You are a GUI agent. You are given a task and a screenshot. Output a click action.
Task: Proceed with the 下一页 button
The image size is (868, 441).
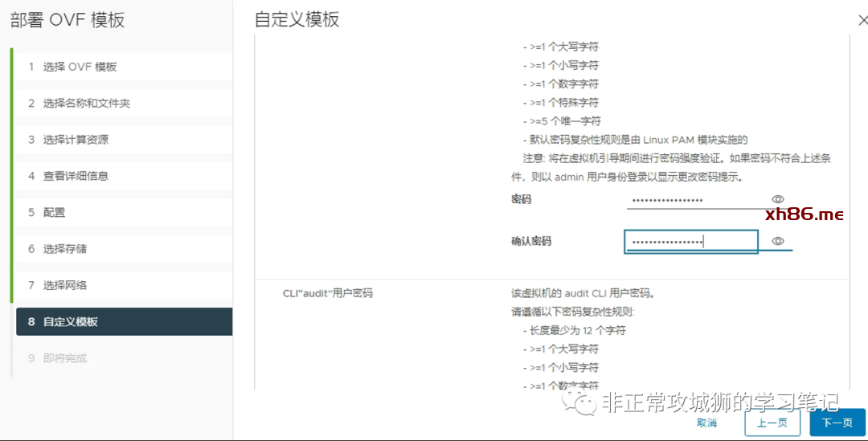pos(837,423)
